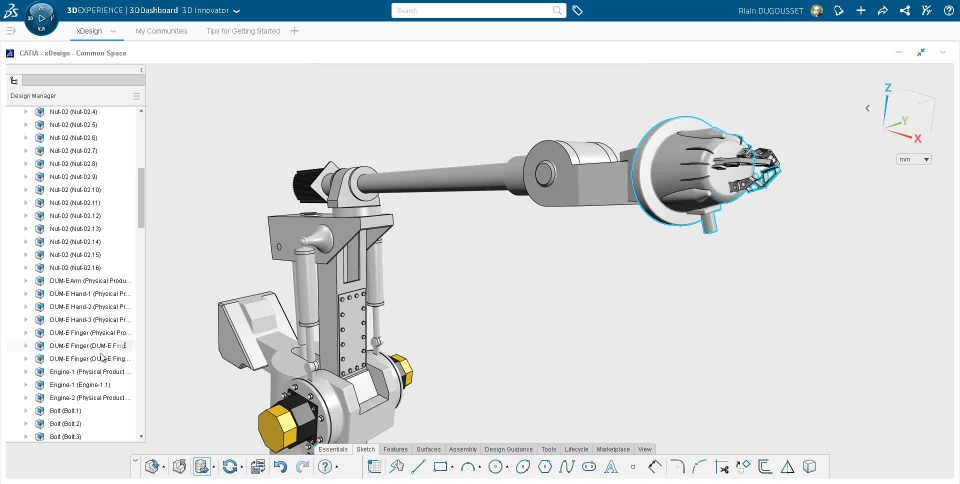
Task: Expand the Engine-2 tree node
Action: coord(26,398)
